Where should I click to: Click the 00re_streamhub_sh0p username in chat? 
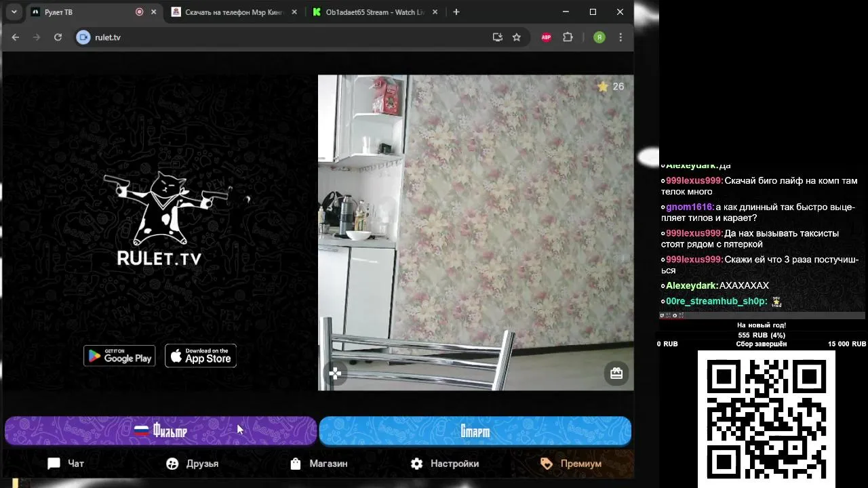[x=716, y=301]
